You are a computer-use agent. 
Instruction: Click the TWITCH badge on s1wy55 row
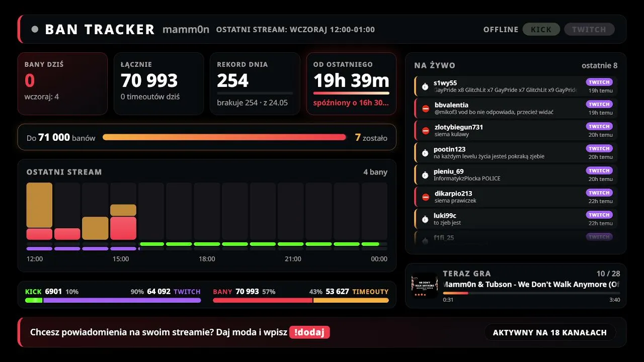(599, 82)
